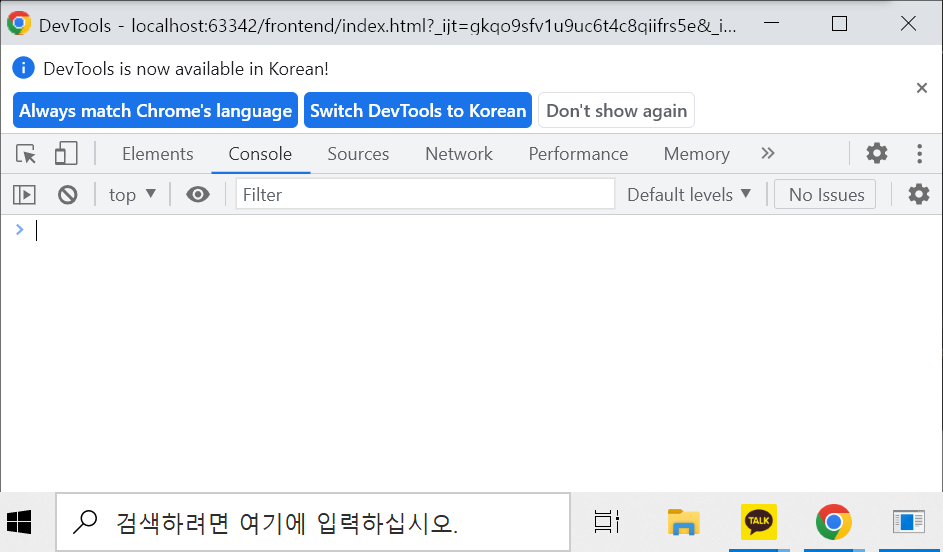The width and height of the screenshot is (943, 552).
Task: Open KakaoTalk from the taskbar
Action: 758,522
